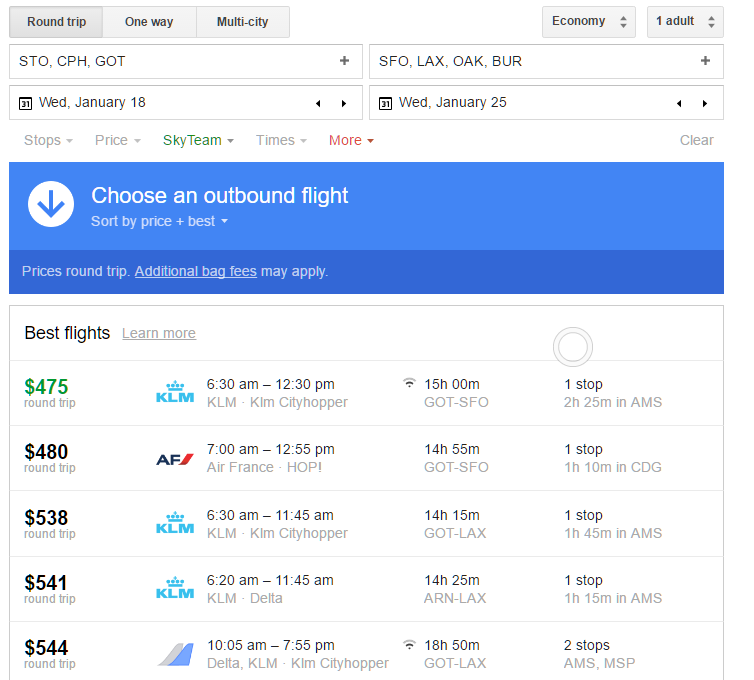Click the KLM logo on $541 flight

tap(175, 588)
